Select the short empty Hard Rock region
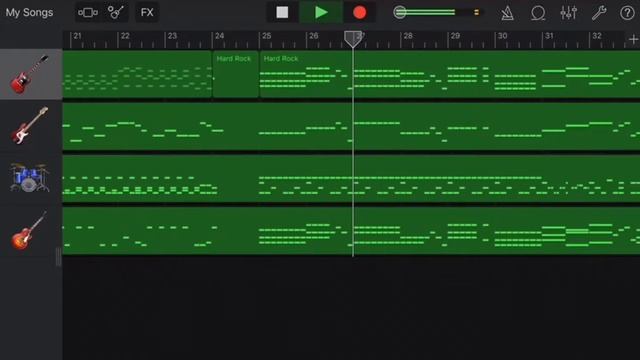Screen dimensions: 640x360 coord(236,74)
